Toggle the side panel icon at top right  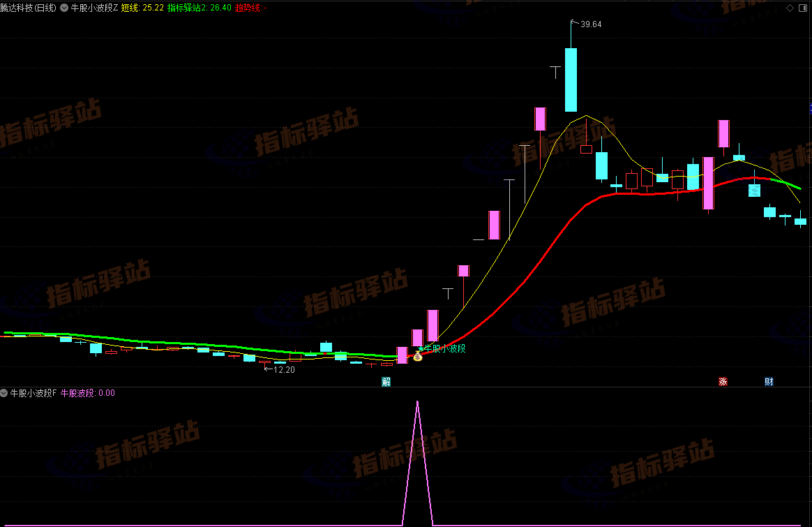802,8
